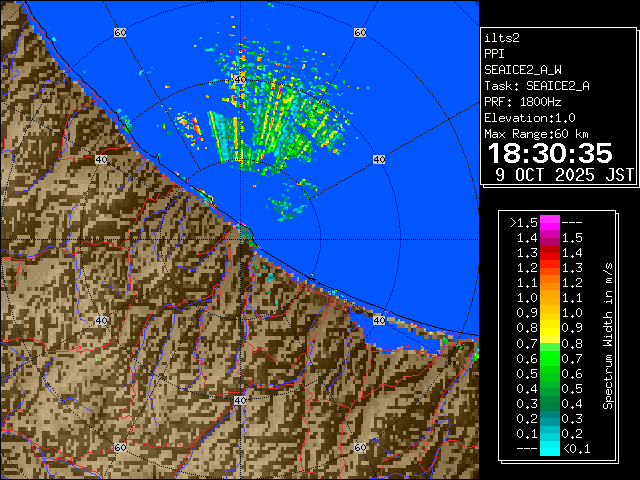Click the cyan <0.1 legend color swatch

click(549, 449)
